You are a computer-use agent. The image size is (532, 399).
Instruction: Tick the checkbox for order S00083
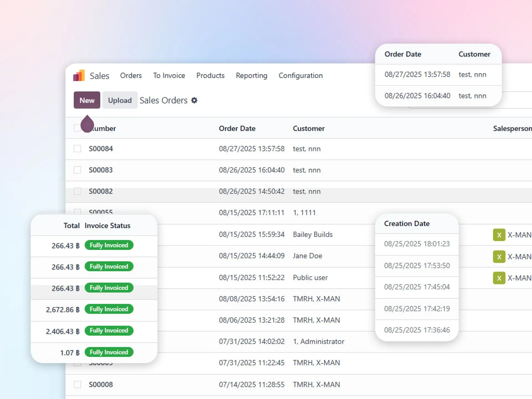click(77, 170)
